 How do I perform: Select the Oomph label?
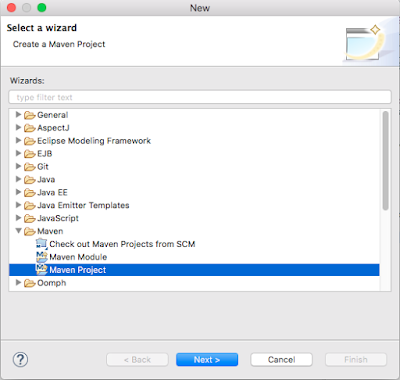tap(52, 283)
